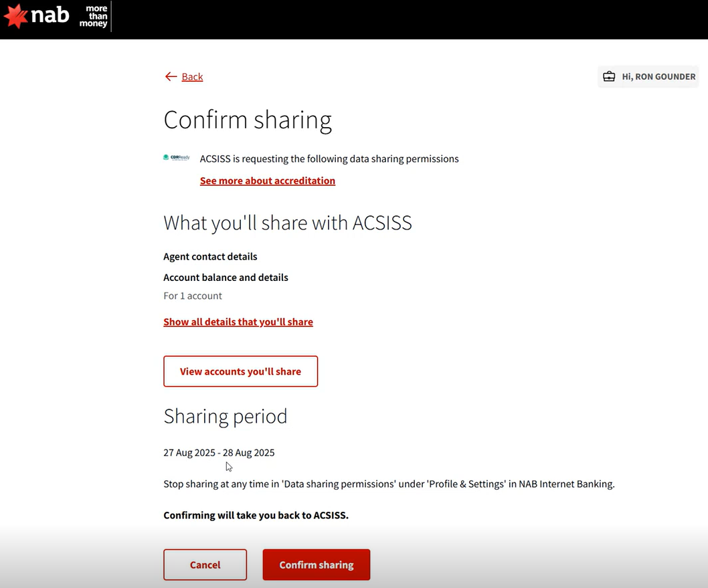Click the briefcase icon near username
Image resolution: width=708 pixels, height=588 pixels.
[609, 77]
